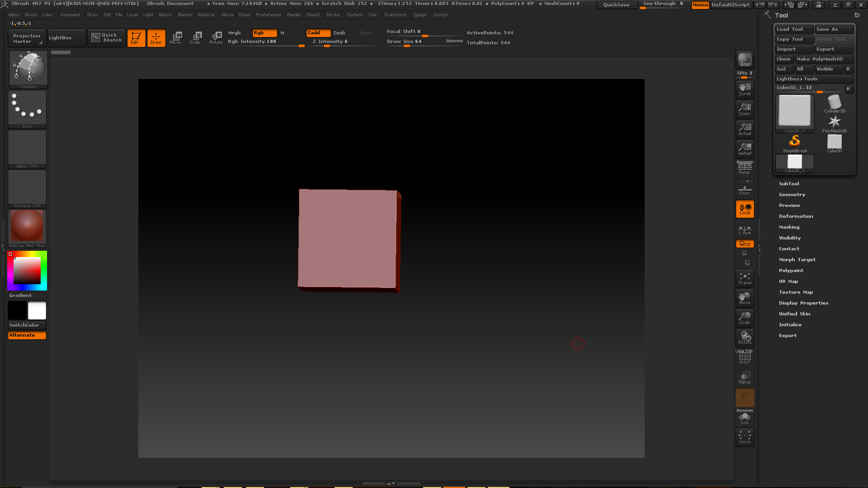The width and height of the screenshot is (868, 488).
Task: Click the Make PolyMesh3D button
Action: click(824, 59)
